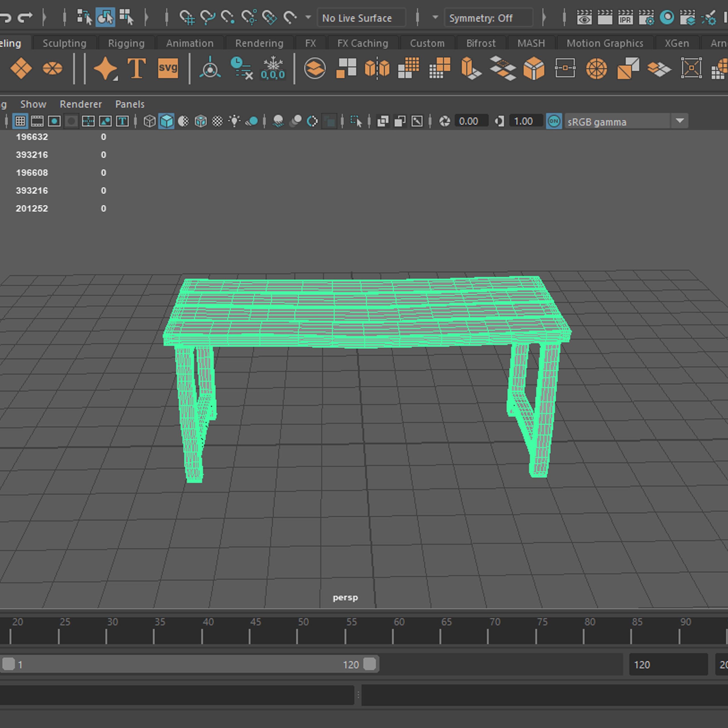The image size is (728, 728).
Task: Click the Mirror geometry shelf icon
Action: 377,69
